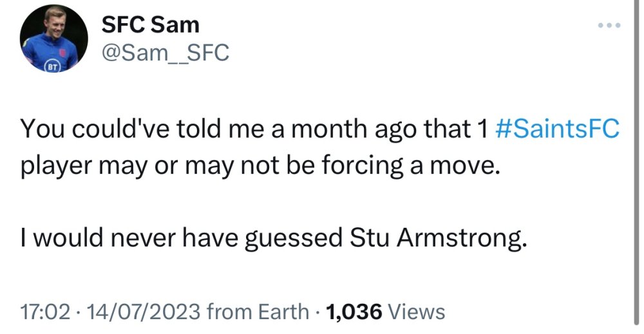The image size is (644, 334).
Task: Open the #SaintsFC hashtag
Action: click(x=559, y=129)
